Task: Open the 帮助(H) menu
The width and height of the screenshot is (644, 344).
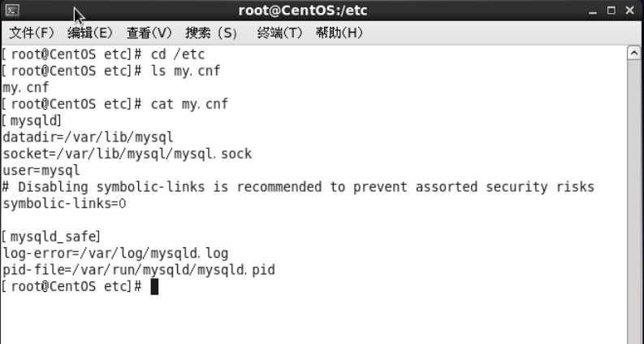Action: [x=339, y=33]
